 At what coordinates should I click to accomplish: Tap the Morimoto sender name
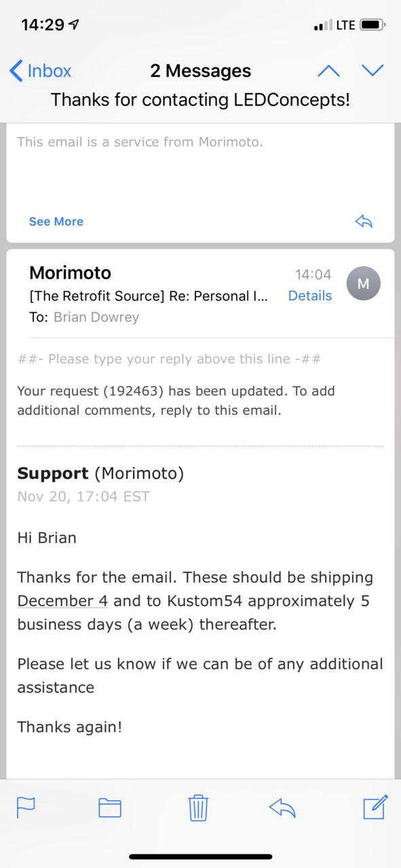click(70, 273)
